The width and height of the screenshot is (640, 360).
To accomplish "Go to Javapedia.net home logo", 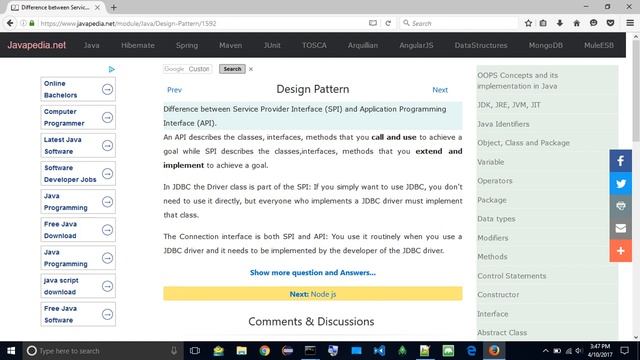I will coord(36,45).
